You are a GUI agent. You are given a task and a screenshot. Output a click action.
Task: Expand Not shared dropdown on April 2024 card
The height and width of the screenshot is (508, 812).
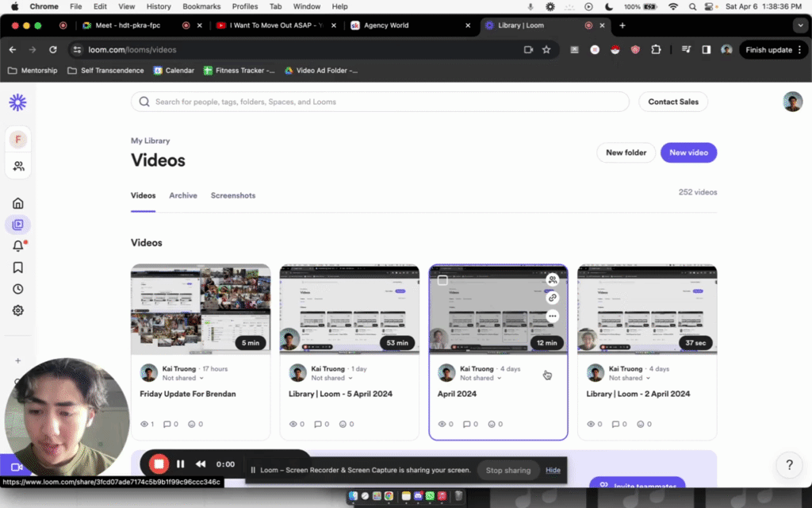(x=481, y=378)
